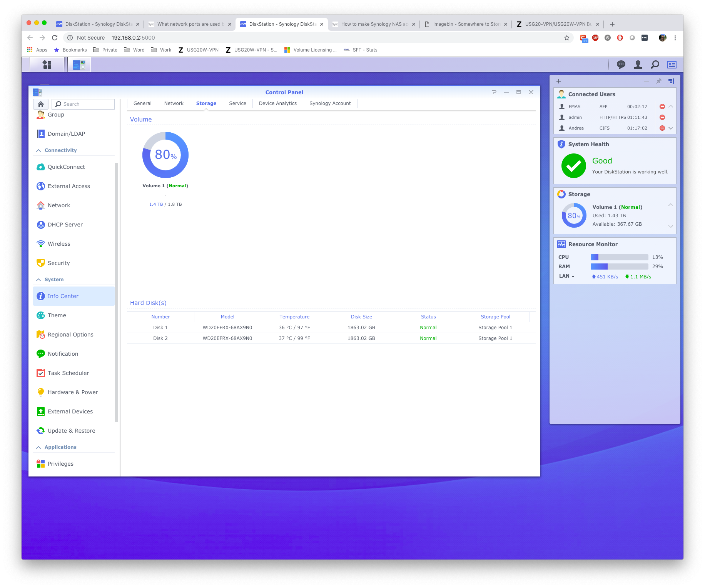
Task: Switch to the Service tab
Action: tap(237, 103)
